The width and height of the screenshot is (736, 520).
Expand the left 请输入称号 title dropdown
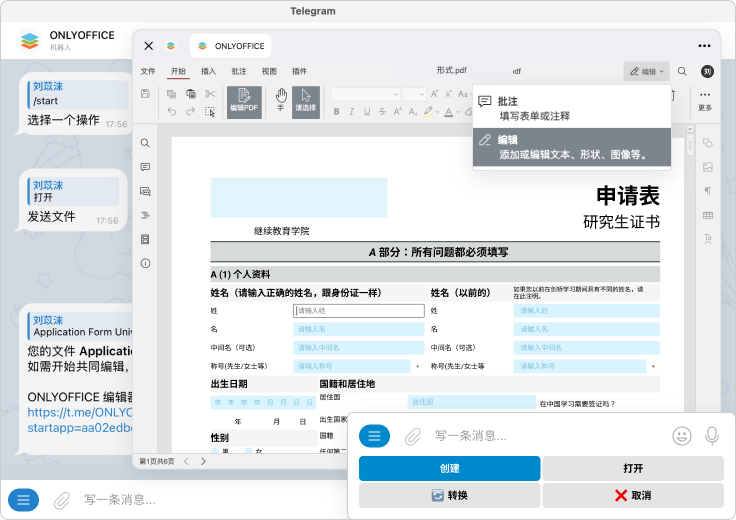tap(417, 367)
